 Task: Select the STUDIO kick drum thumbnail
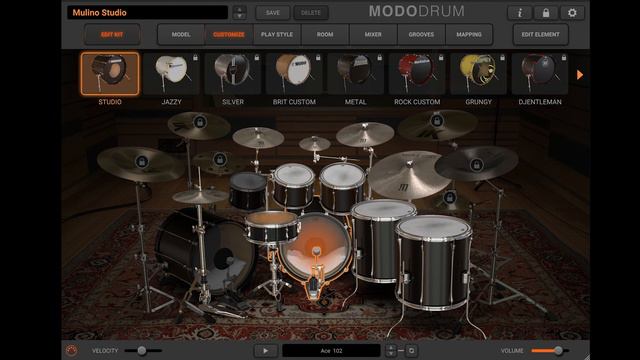[110, 74]
